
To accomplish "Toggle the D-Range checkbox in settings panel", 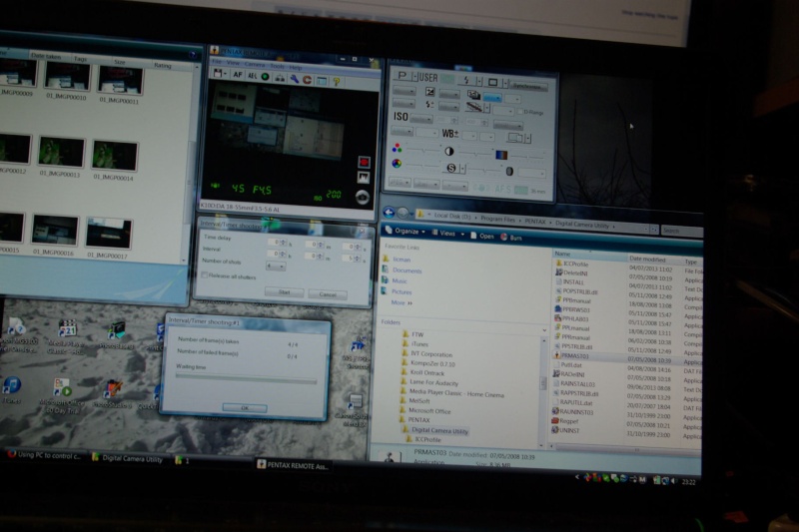I will pos(520,112).
